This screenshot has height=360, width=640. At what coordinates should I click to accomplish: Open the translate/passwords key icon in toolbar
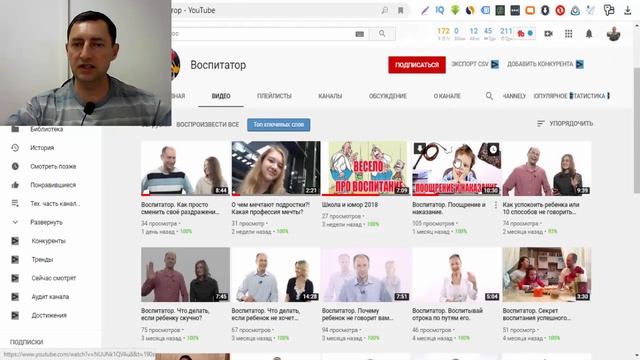coord(609,10)
